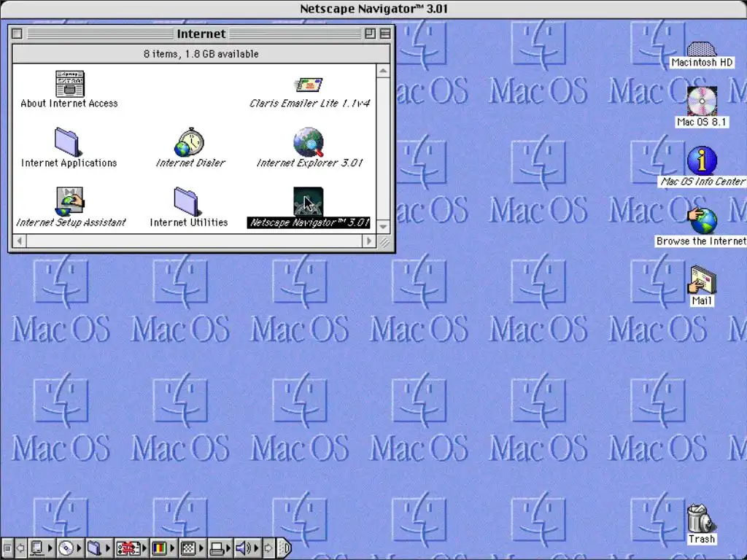Click Internet window scroll down arrow

point(383,227)
